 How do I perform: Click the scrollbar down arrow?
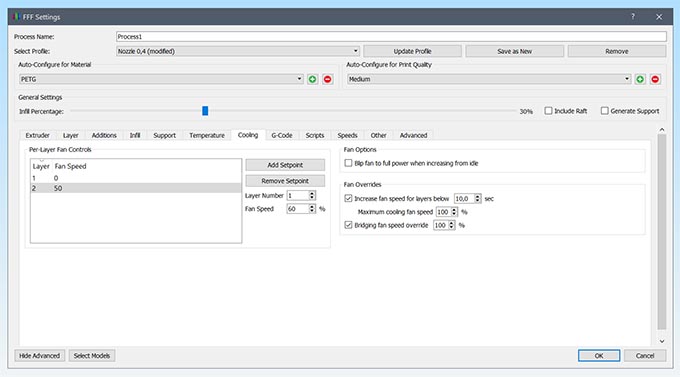click(x=661, y=341)
